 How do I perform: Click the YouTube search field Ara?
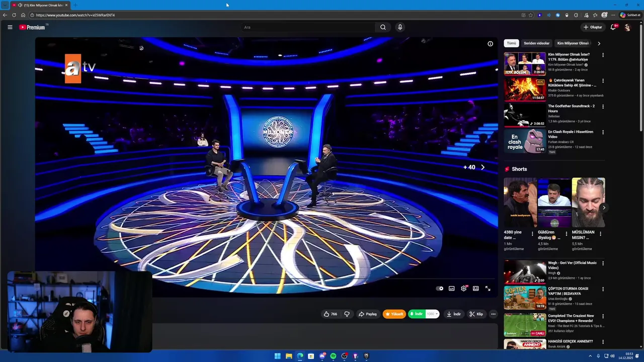(308, 27)
